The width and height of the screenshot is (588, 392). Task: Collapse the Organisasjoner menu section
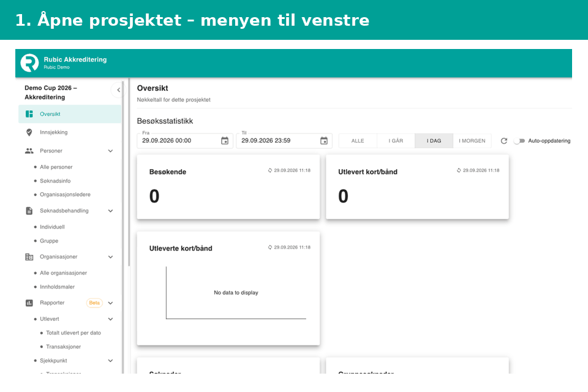coord(111,257)
